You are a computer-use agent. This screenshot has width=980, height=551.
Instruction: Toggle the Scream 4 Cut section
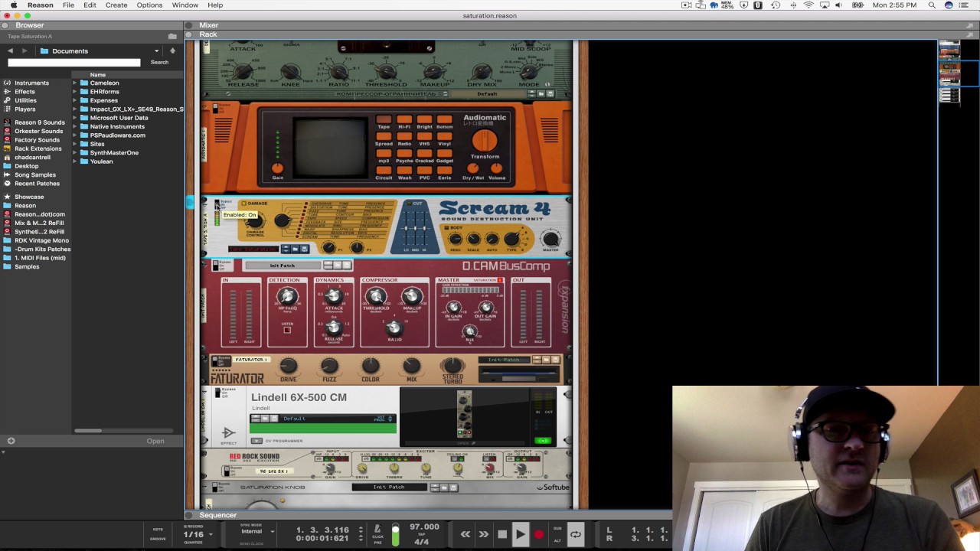point(407,204)
